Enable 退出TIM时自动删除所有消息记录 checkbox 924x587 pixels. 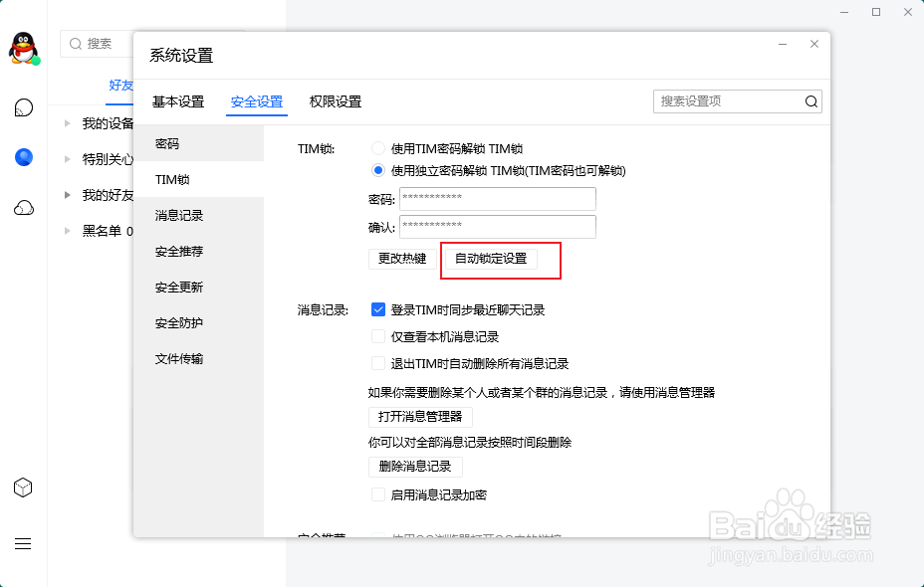[378, 363]
